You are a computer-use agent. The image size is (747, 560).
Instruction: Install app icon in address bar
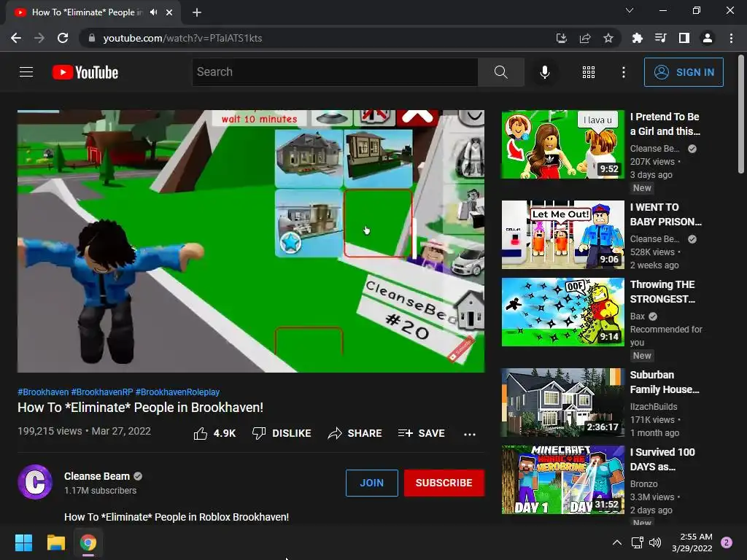pos(561,38)
